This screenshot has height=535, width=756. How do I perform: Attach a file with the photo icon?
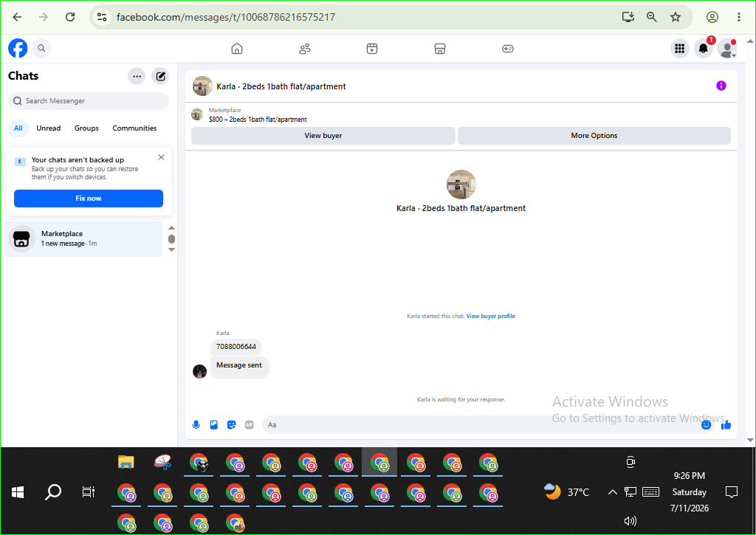click(214, 424)
